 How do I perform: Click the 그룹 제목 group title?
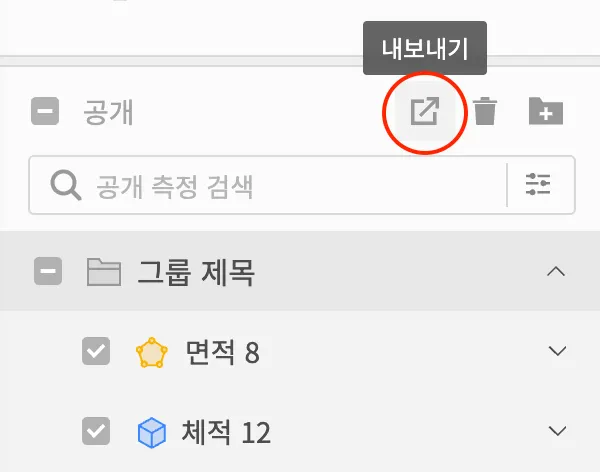196,272
